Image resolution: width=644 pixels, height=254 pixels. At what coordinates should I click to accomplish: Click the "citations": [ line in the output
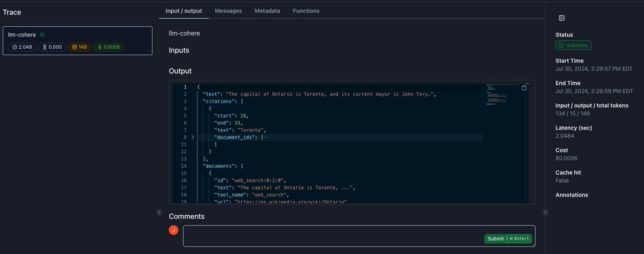click(x=223, y=101)
